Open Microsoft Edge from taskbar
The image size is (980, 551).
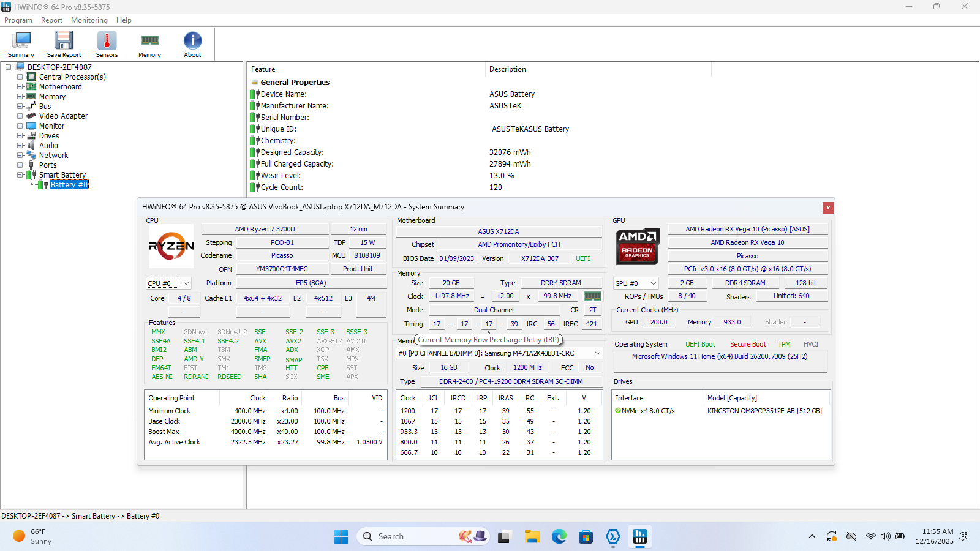click(559, 537)
